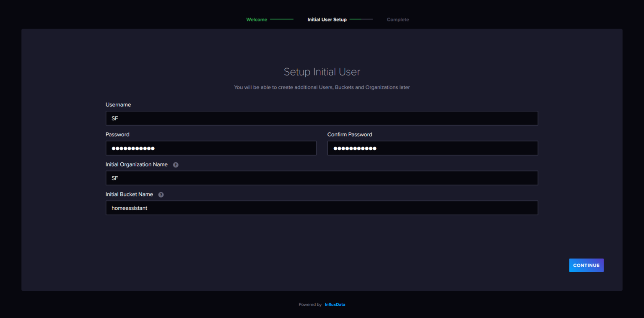Focus the Password field
The height and width of the screenshot is (318, 644).
click(x=211, y=148)
